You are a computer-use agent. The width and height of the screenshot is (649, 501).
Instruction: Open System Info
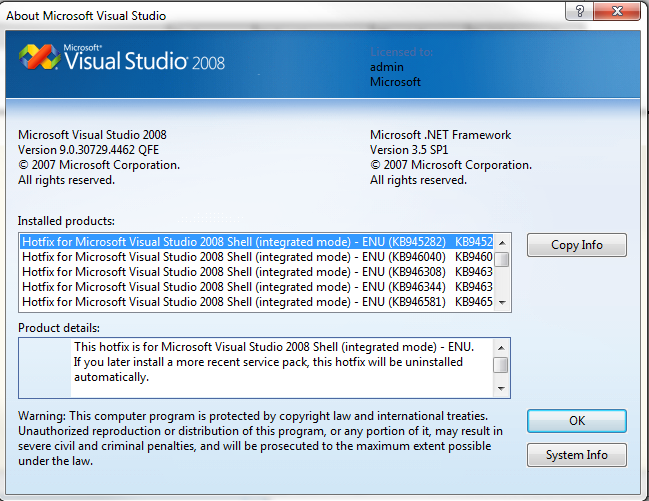pyautogui.click(x=577, y=455)
